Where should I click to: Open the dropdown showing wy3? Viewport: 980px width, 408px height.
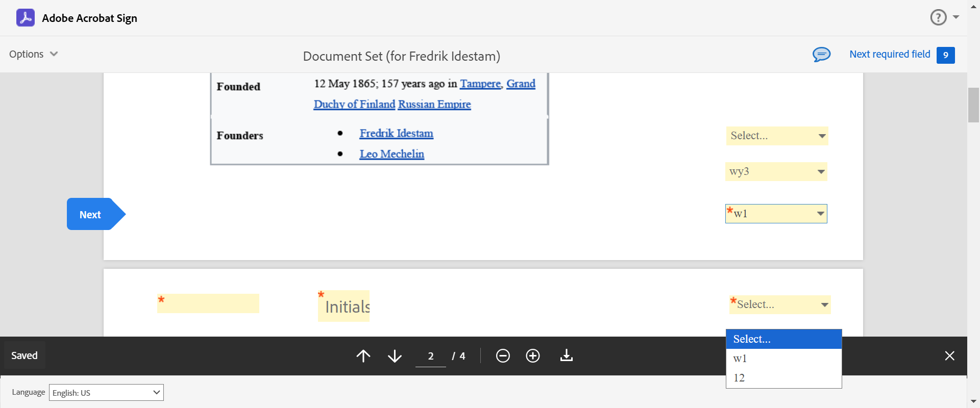click(776, 171)
